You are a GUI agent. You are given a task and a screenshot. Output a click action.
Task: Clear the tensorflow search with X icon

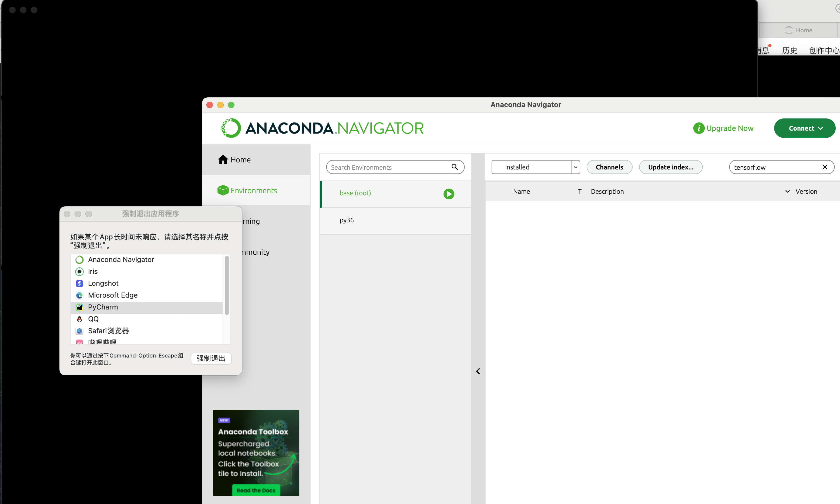point(824,167)
